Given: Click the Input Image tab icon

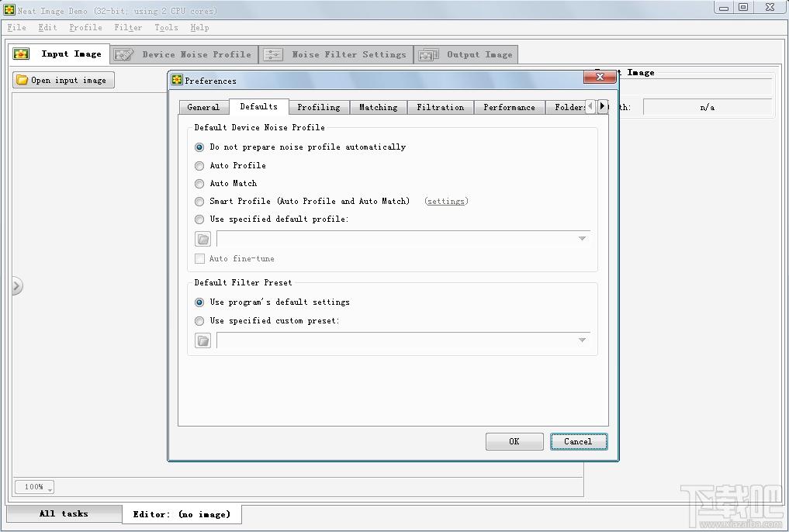Looking at the screenshot, I should (21, 54).
